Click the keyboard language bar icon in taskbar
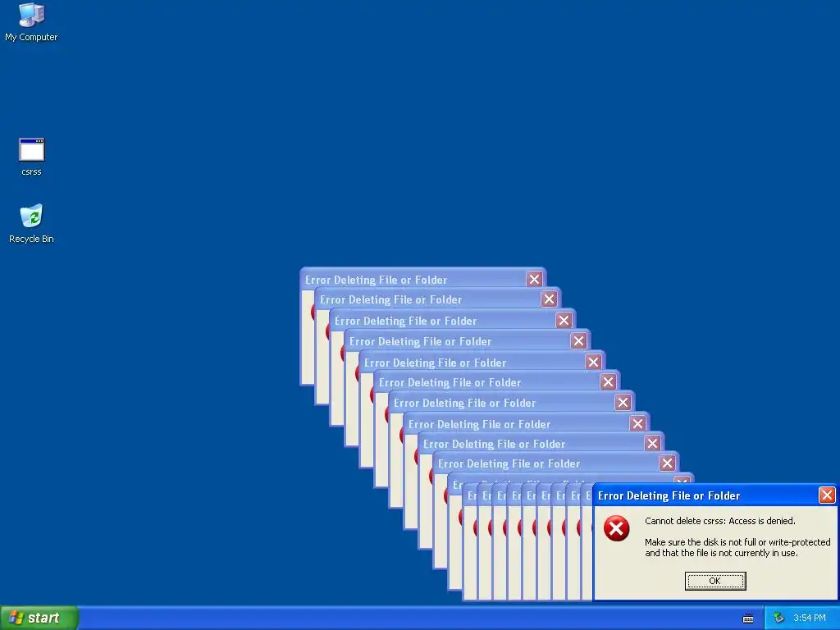Screen dimensions: 840x630 (x=748, y=619)
